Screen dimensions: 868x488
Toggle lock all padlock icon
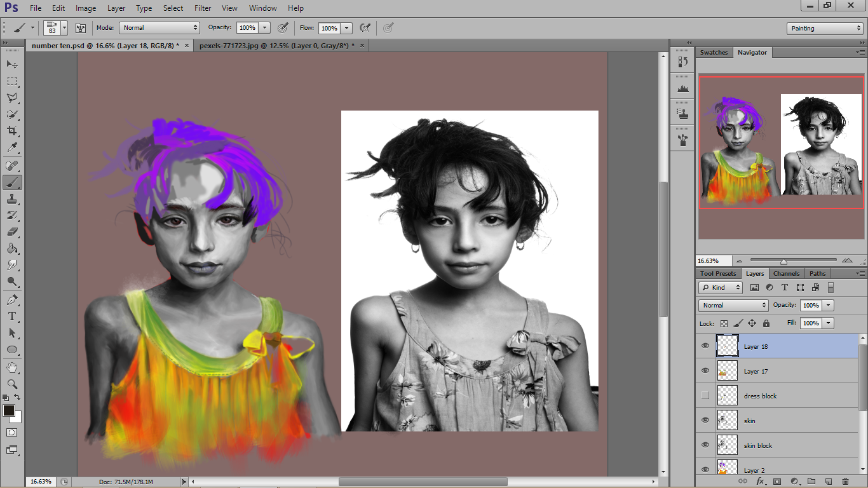(766, 323)
